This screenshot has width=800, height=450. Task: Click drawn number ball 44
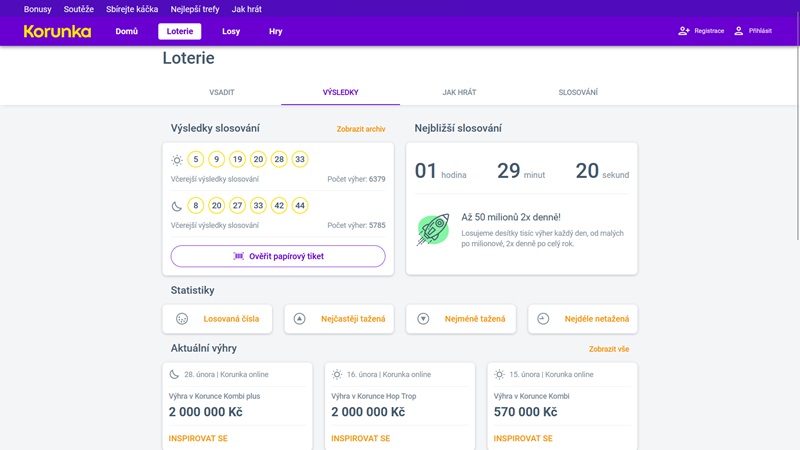[x=300, y=206]
